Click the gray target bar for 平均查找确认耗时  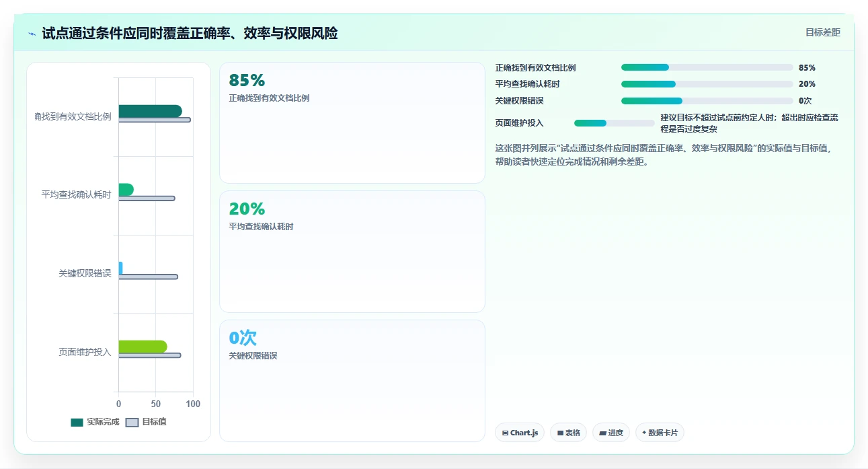[147, 199]
